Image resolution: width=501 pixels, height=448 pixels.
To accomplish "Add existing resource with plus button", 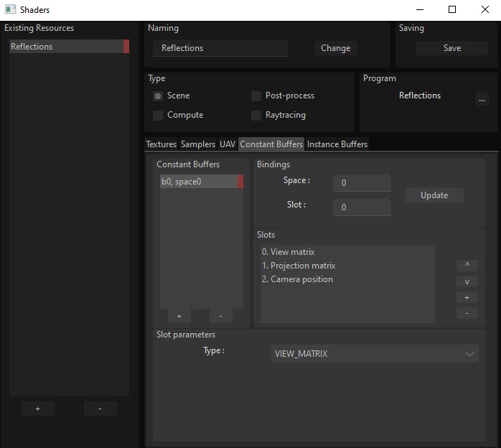I will pos(38,409).
